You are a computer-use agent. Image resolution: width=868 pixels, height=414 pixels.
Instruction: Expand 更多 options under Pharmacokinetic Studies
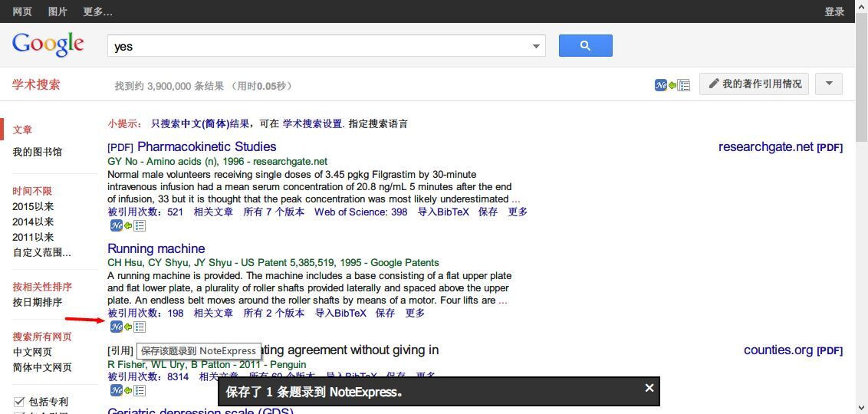pyautogui.click(x=518, y=212)
